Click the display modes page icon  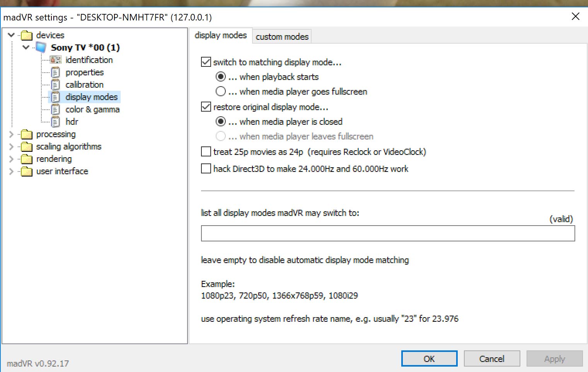click(x=56, y=97)
